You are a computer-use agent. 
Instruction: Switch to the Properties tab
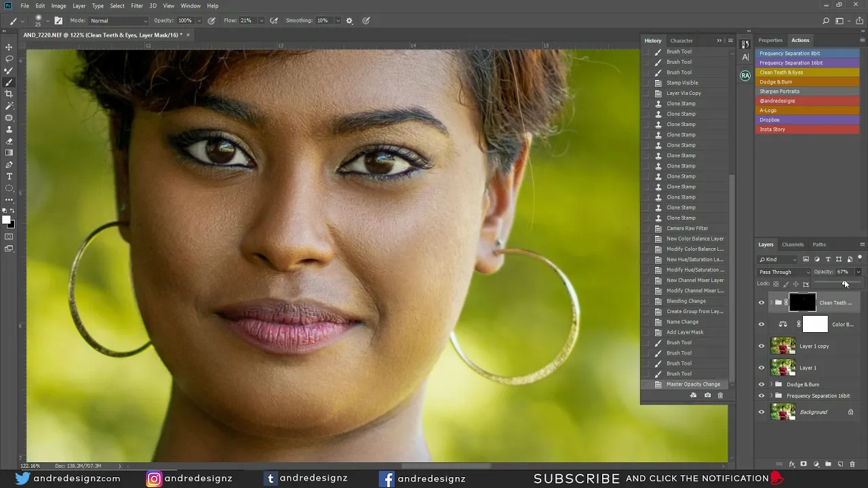770,41
